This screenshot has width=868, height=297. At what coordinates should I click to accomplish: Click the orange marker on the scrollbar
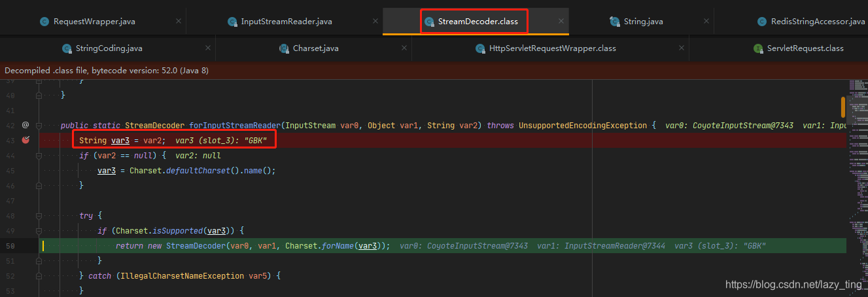pos(843,107)
